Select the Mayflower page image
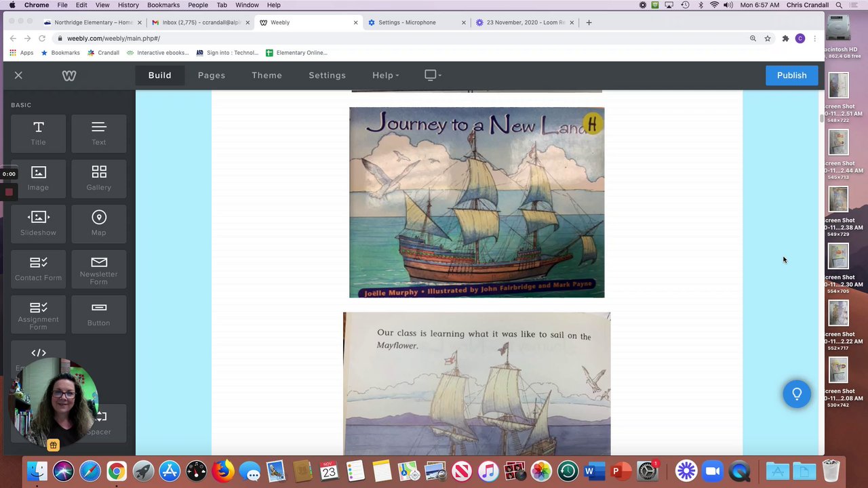 [477, 384]
